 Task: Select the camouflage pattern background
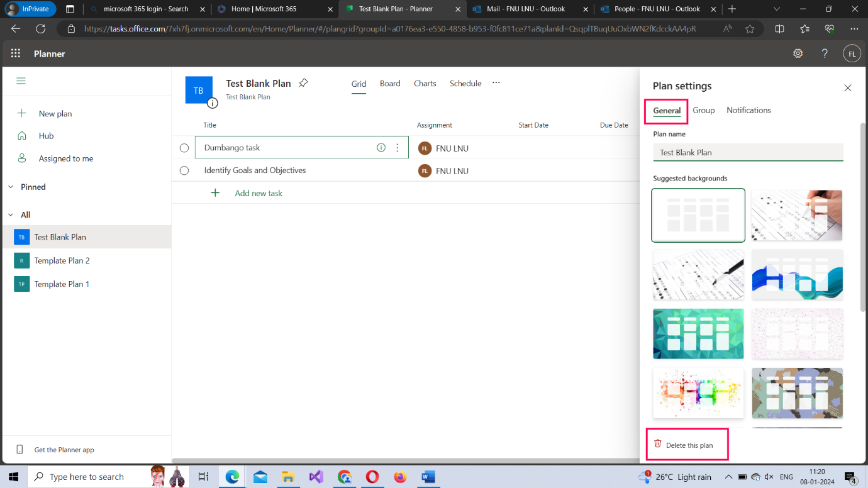[797, 393]
